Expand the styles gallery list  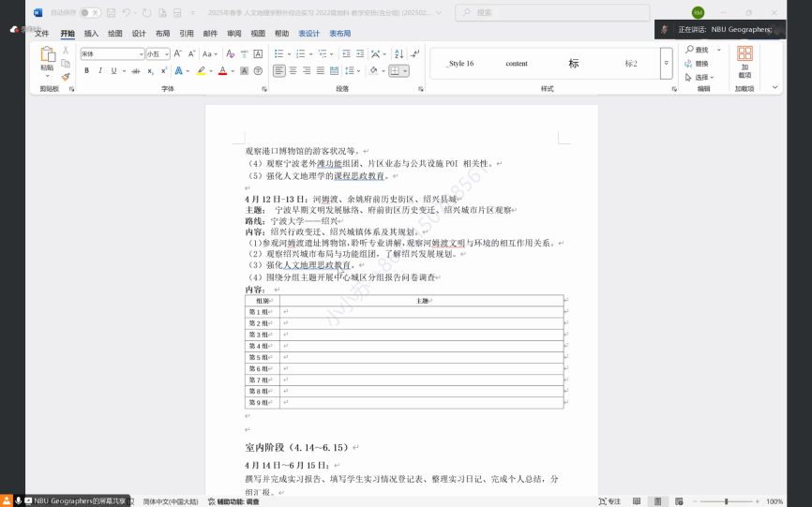pos(666,64)
